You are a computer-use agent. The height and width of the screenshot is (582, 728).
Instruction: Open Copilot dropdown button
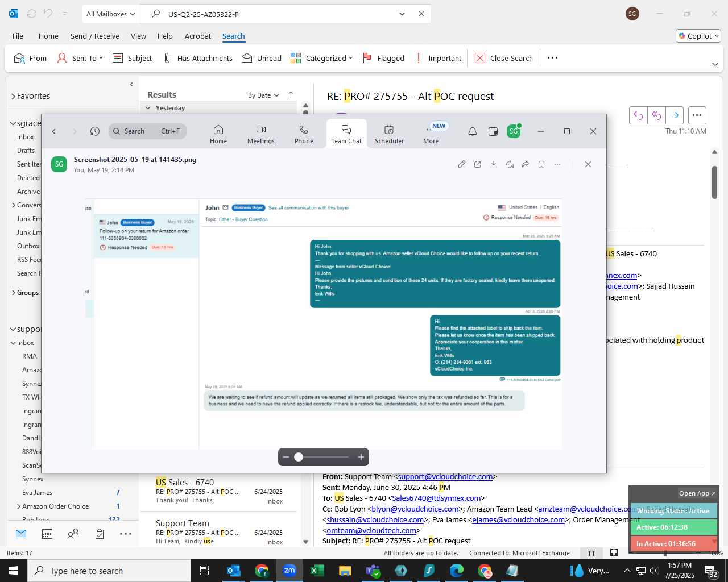pos(698,36)
